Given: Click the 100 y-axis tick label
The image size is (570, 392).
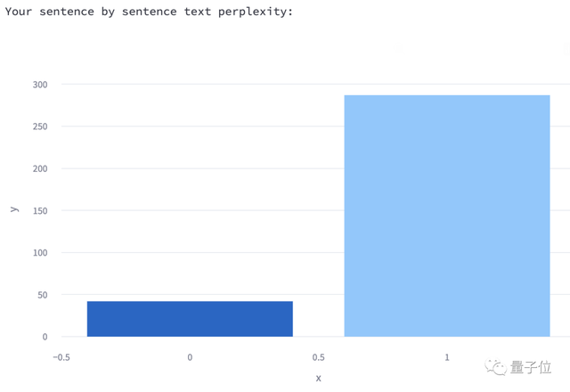Looking at the screenshot, I should pyautogui.click(x=41, y=253).
